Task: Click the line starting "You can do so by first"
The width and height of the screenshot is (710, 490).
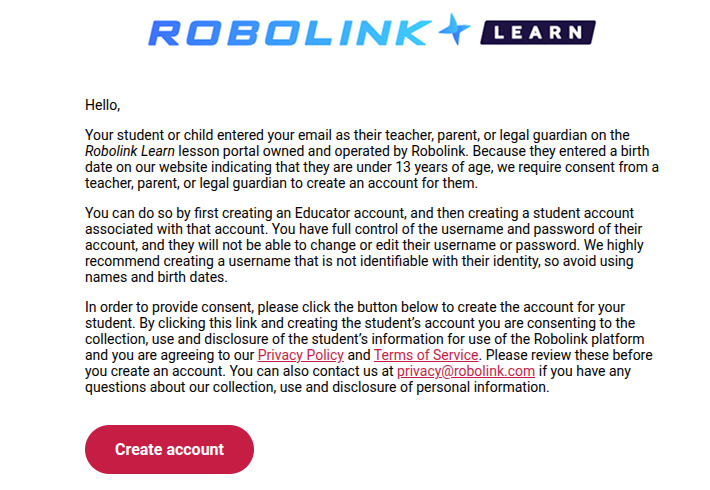Action: (x=360, y=213)
